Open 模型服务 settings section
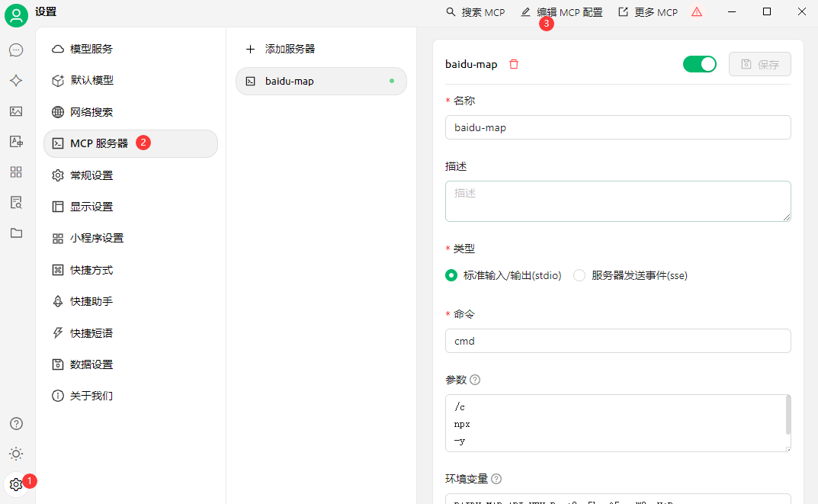 [x=130, y=49]
